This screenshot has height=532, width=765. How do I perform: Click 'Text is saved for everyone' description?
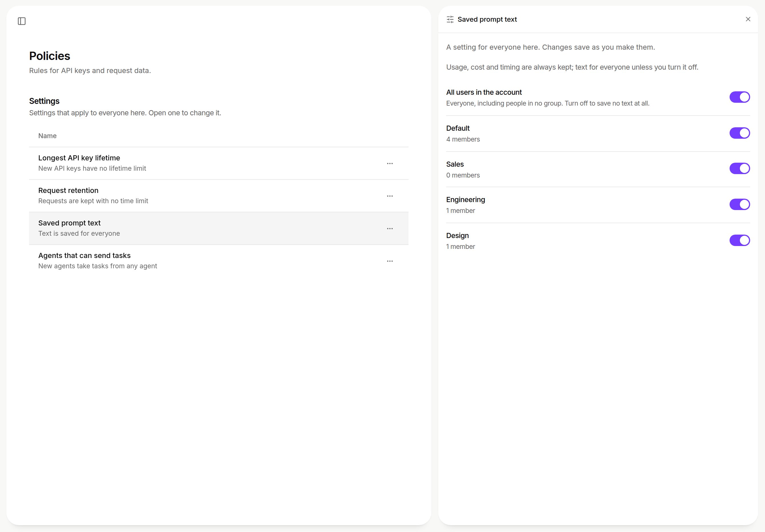tap(79, 234)
